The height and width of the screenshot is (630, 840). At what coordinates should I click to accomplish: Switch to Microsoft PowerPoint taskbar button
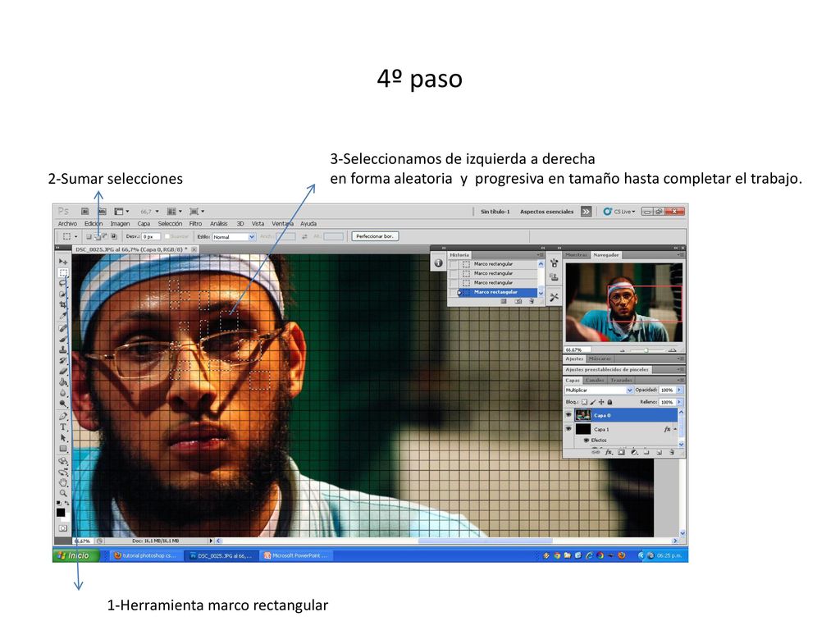(x=295, y=555)
